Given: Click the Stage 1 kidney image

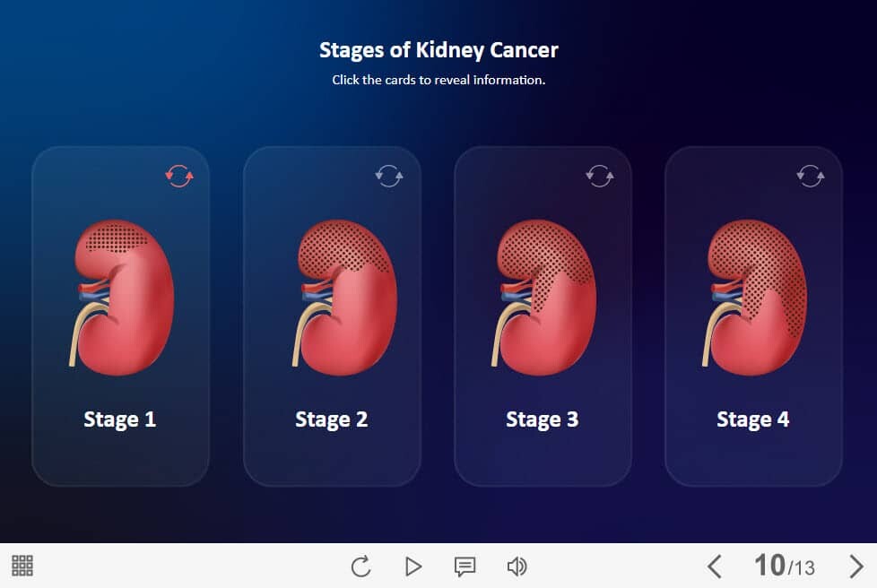Looking at the screenshot, I should point(122,297).
